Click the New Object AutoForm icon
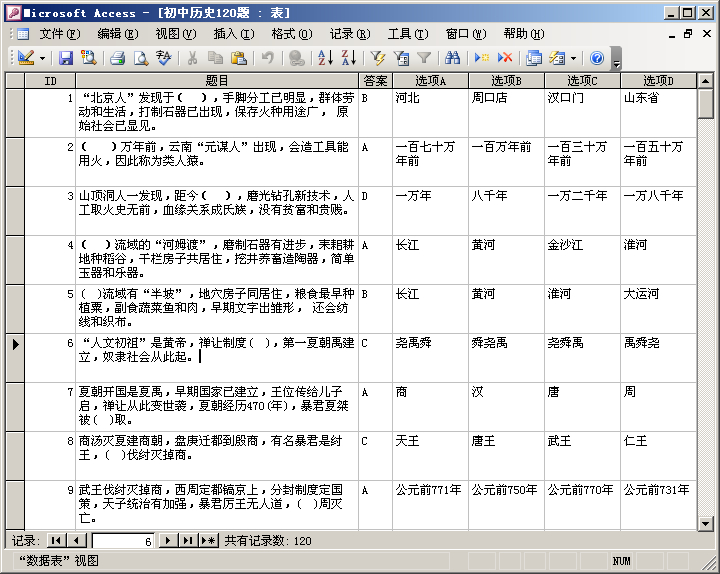This screenshot has height=574, width=720. click(557, 58)
